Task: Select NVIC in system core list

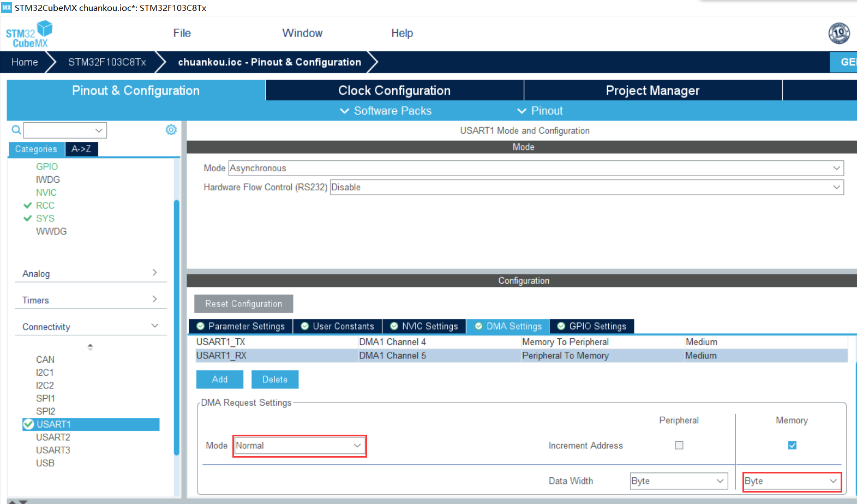Action: (x=46, y=193)
